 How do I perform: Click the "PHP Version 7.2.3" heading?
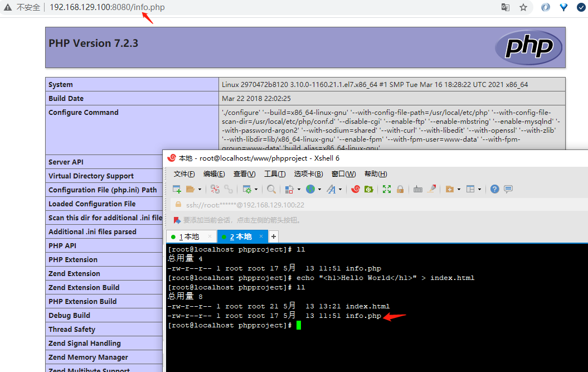(x=94, y=43)
